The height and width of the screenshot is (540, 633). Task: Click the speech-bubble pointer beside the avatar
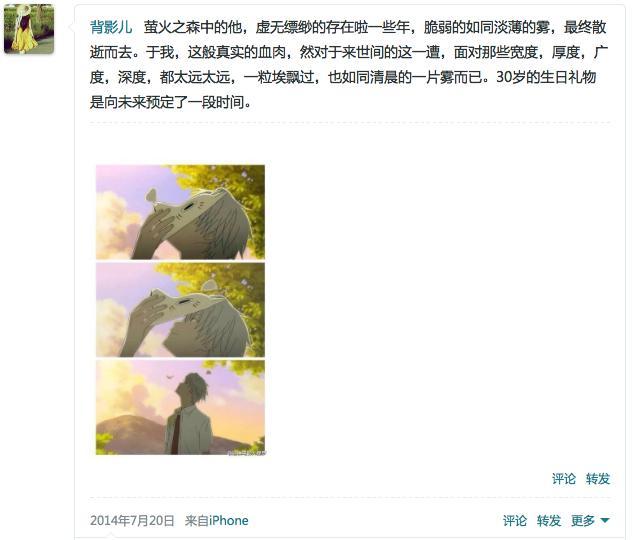click(72, 27)
